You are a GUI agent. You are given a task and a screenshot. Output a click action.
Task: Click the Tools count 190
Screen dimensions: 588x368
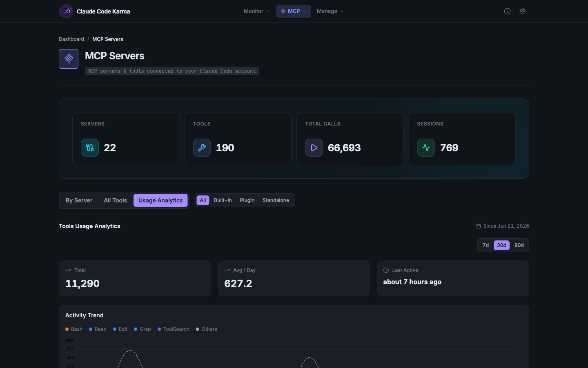coord(225,148)
